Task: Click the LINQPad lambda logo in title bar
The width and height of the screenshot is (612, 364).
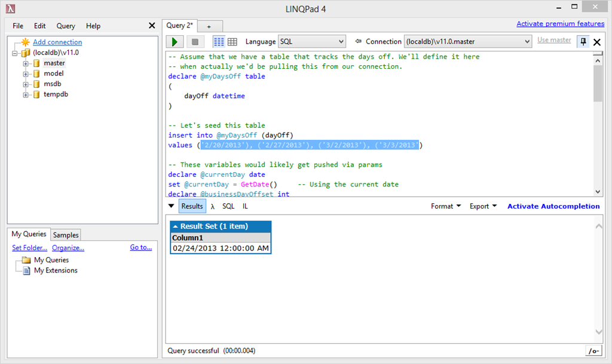Action: pos(11,8)
